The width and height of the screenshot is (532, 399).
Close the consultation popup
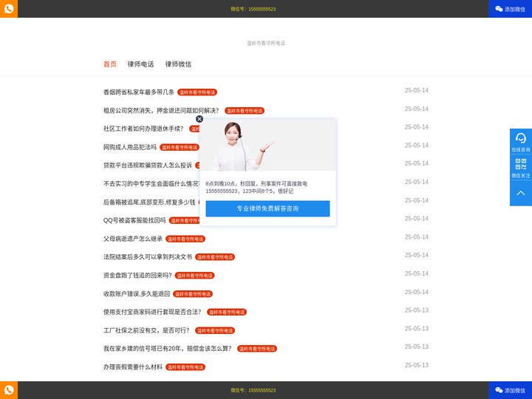[x=199, y=119]
